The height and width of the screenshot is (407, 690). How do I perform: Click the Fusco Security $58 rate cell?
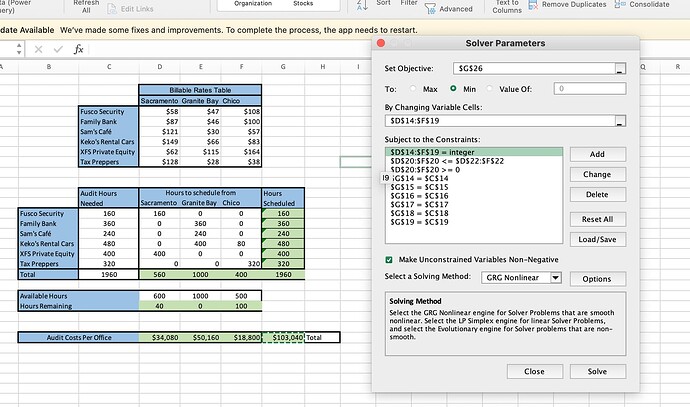[160, 112]
